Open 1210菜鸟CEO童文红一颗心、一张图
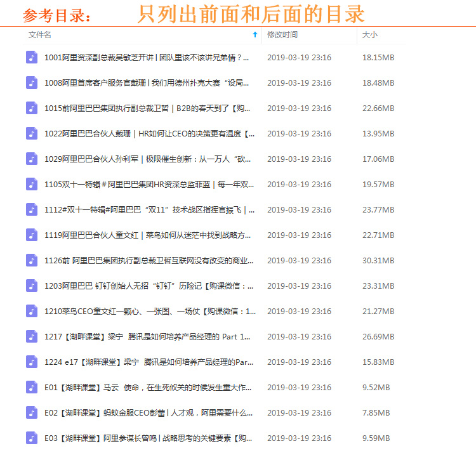 click(x=146, y=311)
